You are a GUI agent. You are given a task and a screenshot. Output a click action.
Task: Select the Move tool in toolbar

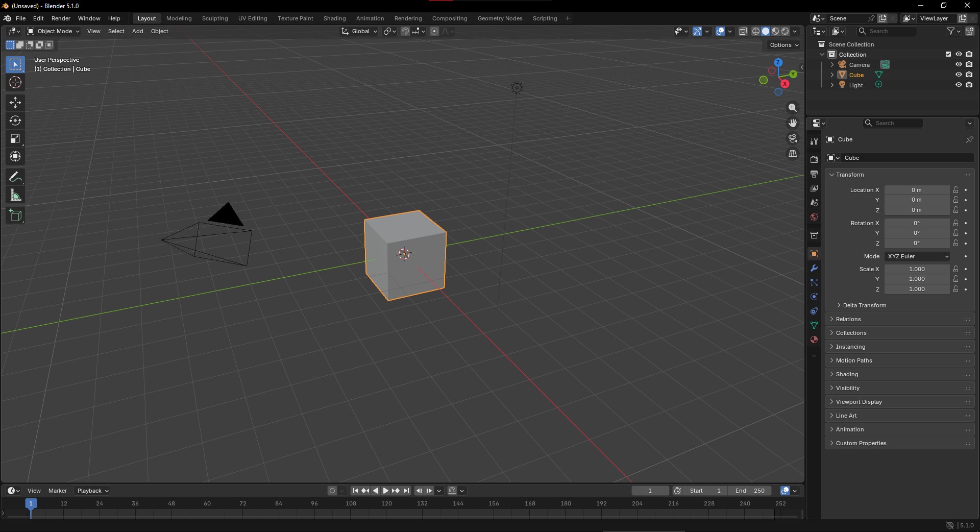click(15, 103)
